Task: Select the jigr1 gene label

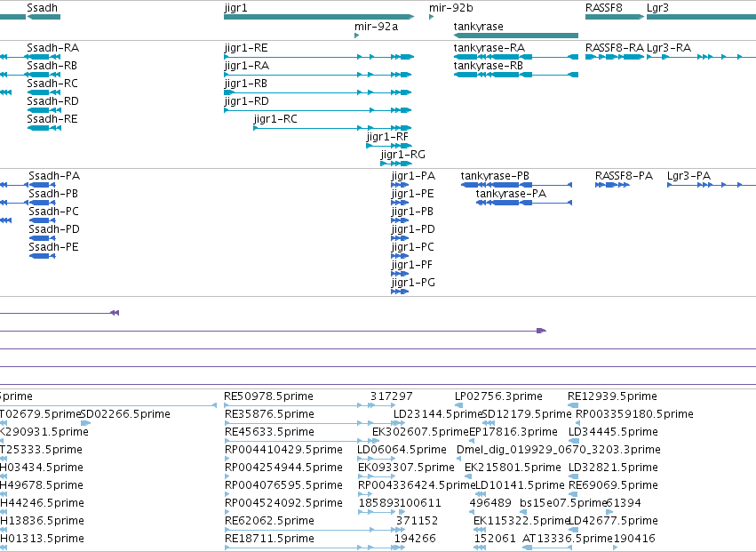Action: point(235,8)
